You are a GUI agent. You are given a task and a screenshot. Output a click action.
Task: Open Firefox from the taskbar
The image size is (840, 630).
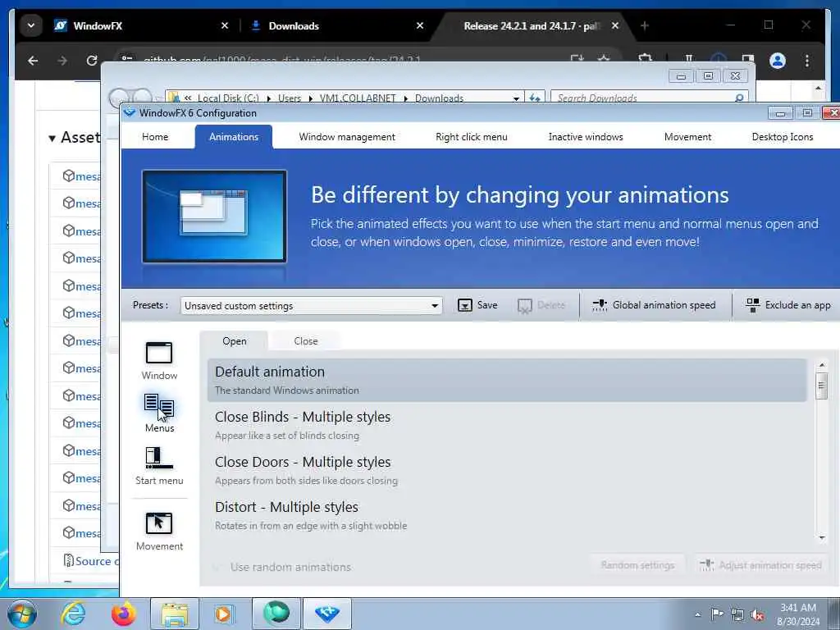(123, 614)
